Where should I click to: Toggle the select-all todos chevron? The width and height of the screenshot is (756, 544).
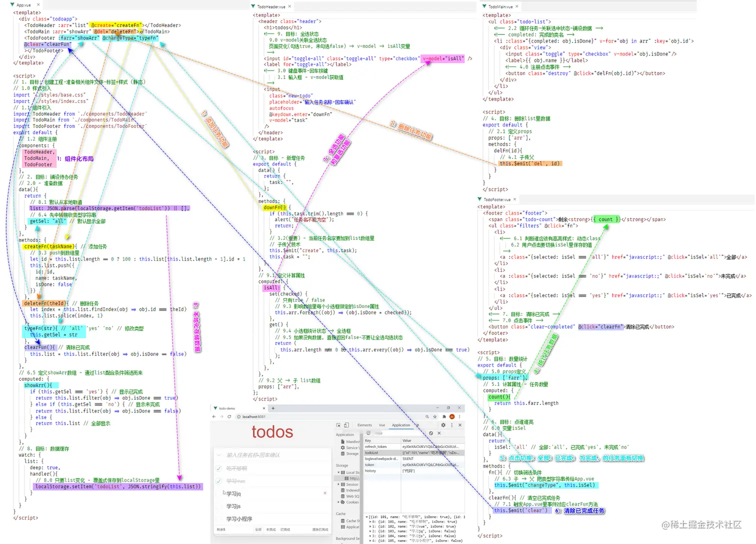click(219, 455)
